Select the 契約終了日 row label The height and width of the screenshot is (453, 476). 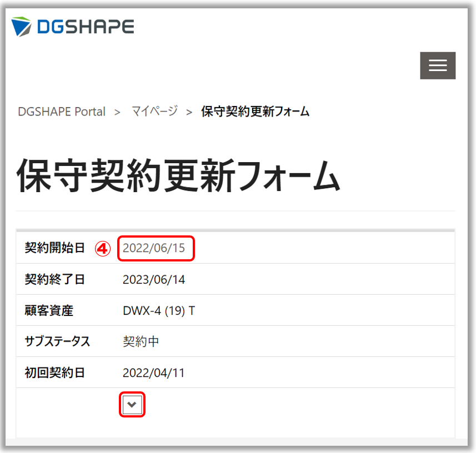(x=55, y=279)
